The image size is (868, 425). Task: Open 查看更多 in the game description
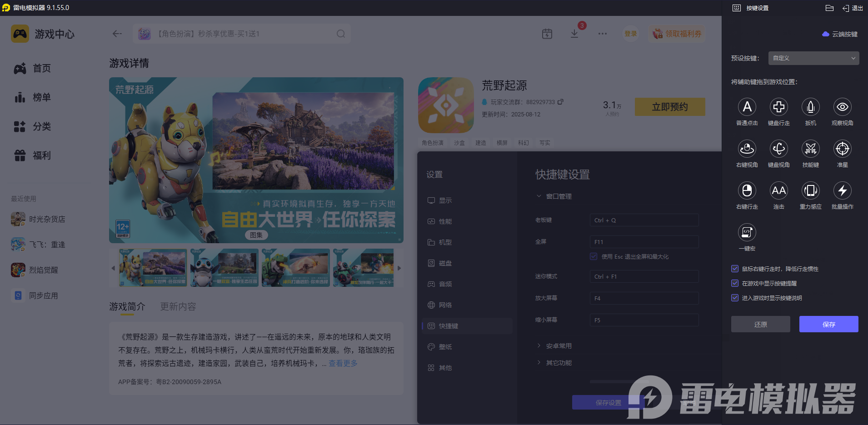click(x=342, y=363)
